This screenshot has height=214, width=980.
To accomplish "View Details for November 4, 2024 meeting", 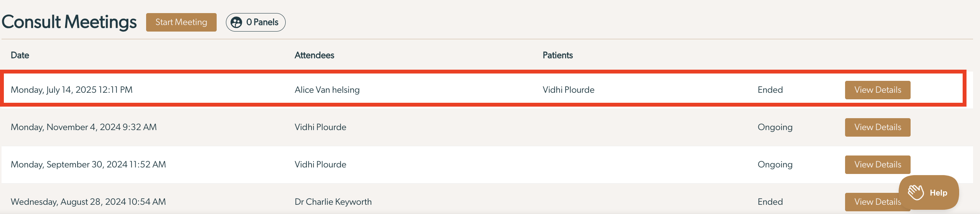I will pyautogui.click(x=878, y=127).
